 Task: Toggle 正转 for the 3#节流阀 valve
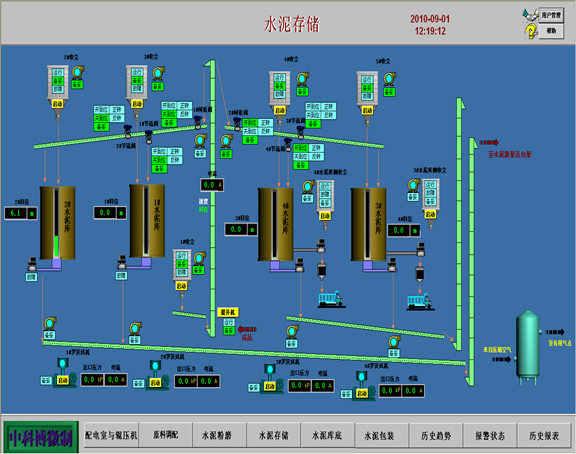328,107
